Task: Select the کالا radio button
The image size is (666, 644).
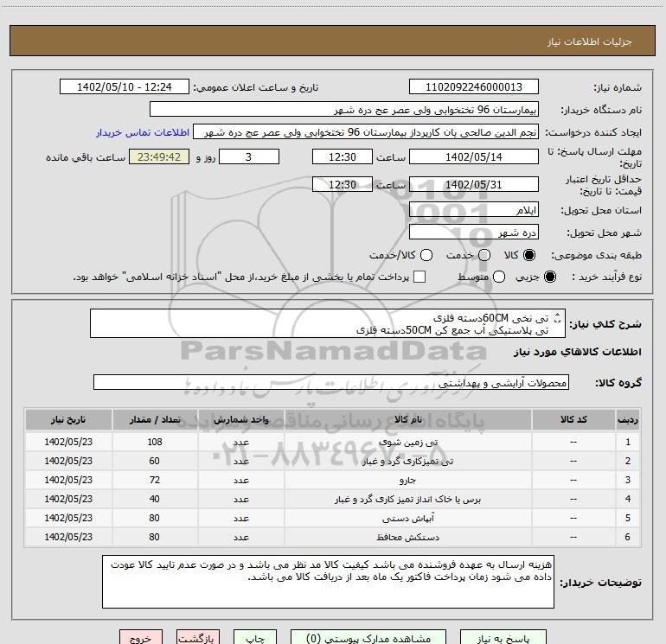Action: 529,255
